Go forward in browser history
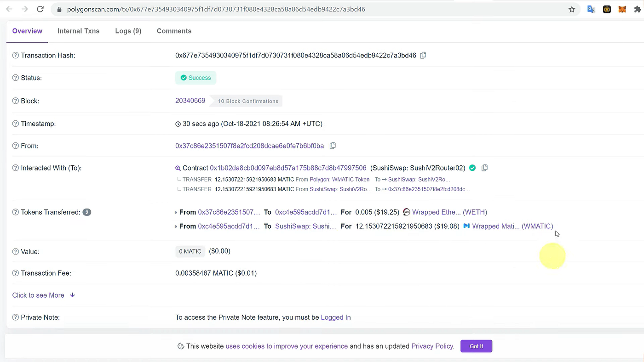 (x=24, y=9)
